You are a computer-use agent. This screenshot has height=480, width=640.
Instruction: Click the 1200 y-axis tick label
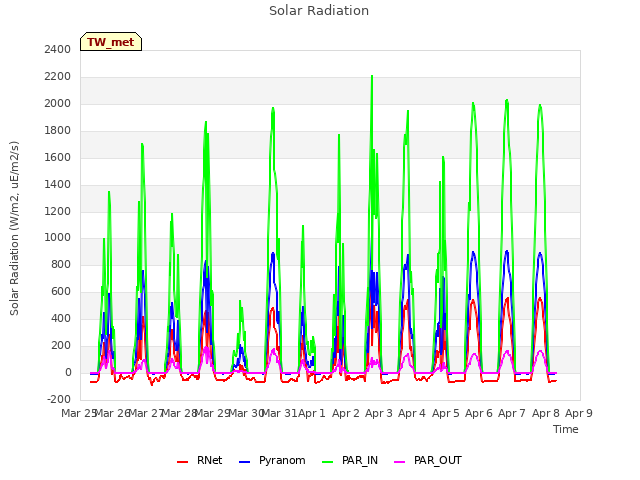pos(58,211)
